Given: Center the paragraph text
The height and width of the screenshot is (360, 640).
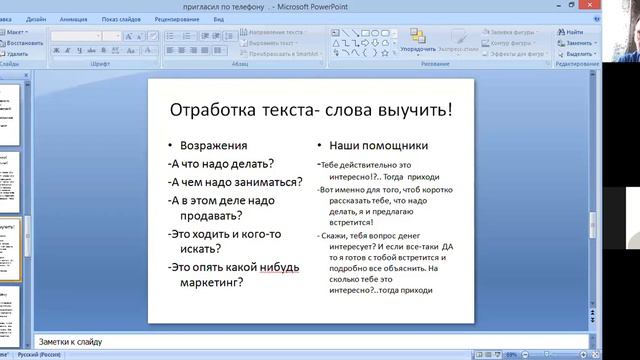Looking at the screenshot, I should (x=182, y=50).
